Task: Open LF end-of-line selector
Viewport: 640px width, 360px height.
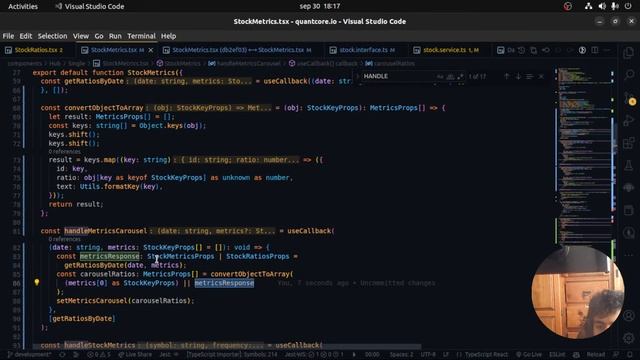Action: click(446, 355)
